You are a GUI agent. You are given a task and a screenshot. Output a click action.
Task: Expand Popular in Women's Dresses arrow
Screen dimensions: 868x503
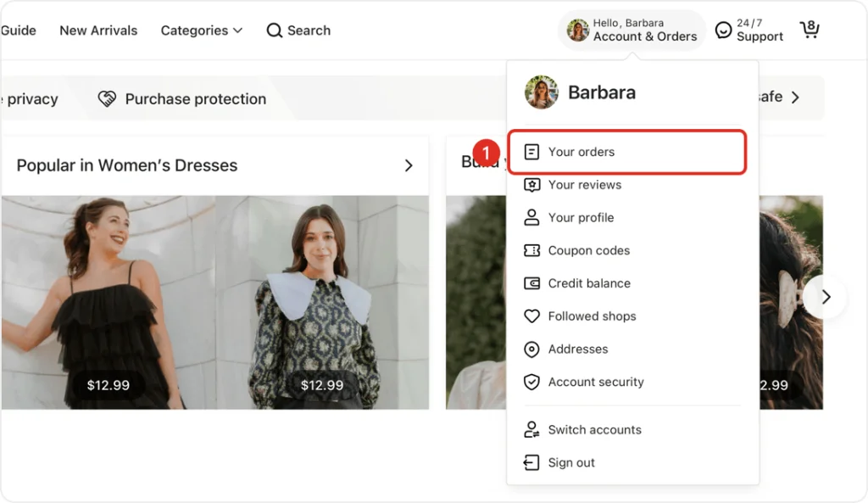click(x=409, y=165)
